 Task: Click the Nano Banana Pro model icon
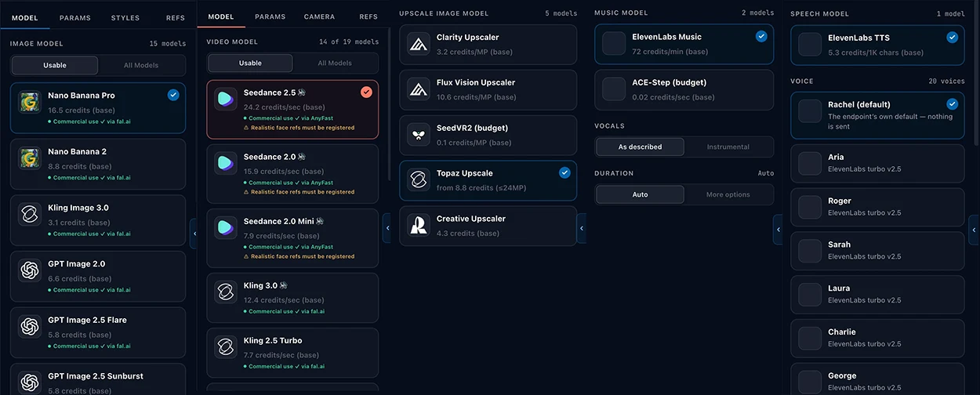[30, 103]
